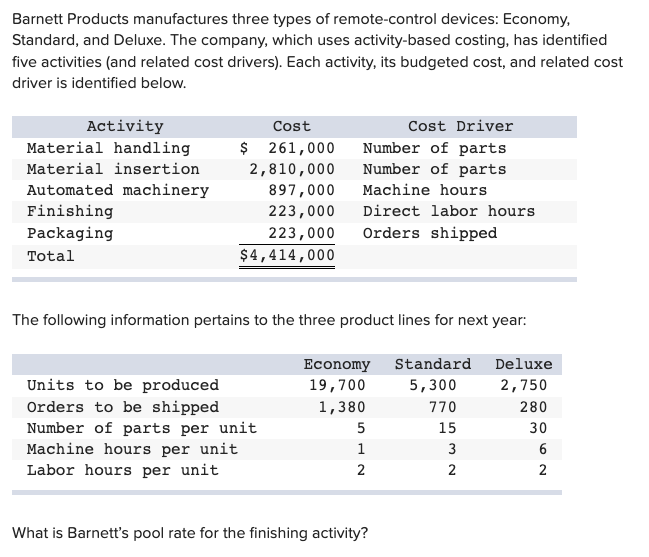Click the Activity column header
The width and height of the screenshot is (649, 557).
click(x=125, y=126)
